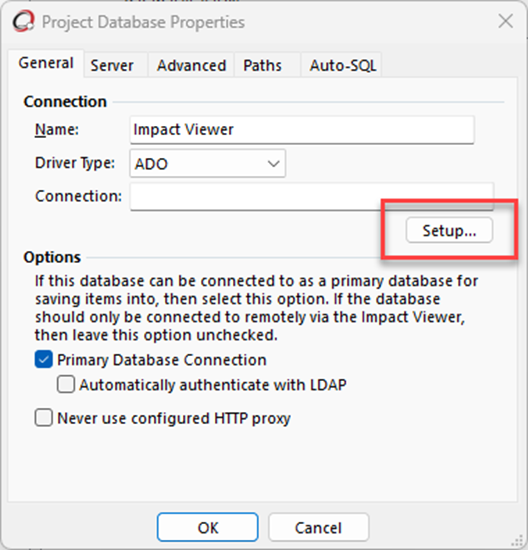Click into the Connection string field
The width and height of the screenshot is (528, 550).
click(312, 196)
